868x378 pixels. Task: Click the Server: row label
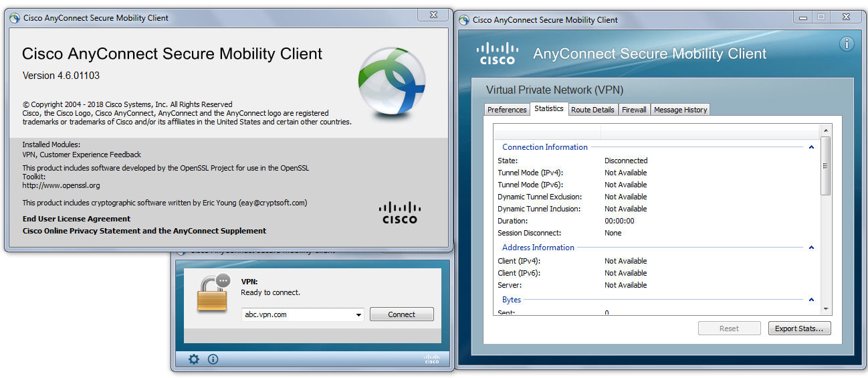510,285
